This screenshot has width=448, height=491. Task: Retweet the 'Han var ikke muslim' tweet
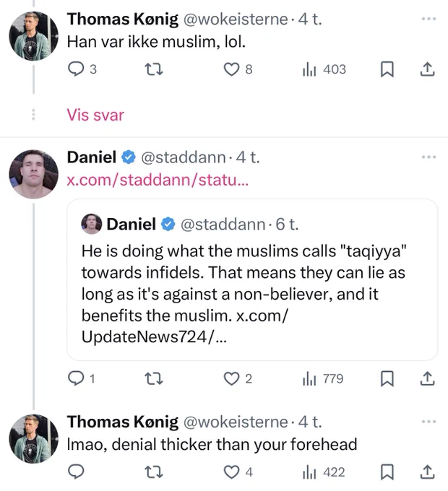coord(155,69)
